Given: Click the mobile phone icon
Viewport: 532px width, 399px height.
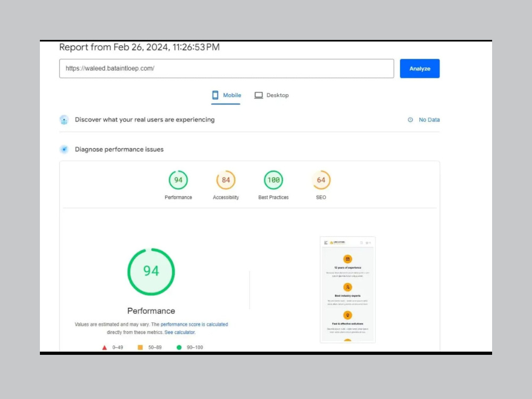Looking at the screenshot, I should pyautogui.click(x=215, y=95).
